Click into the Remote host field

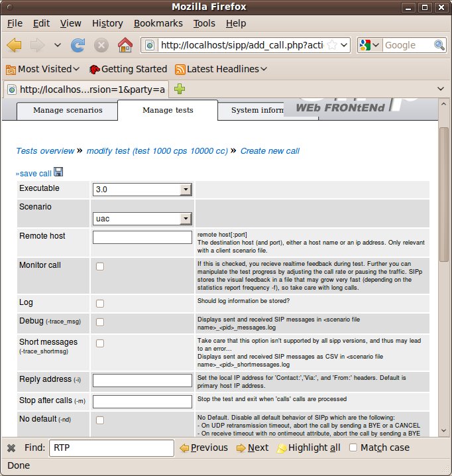pos(142,237)
